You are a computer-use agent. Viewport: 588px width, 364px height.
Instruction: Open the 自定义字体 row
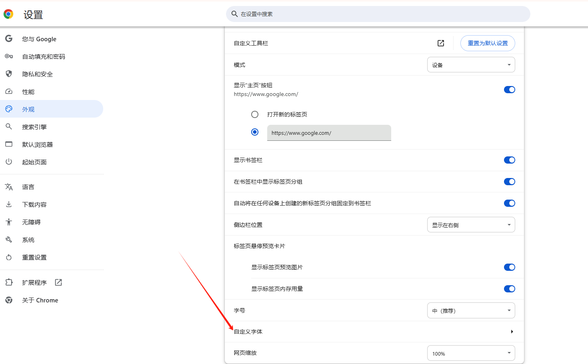[x=374, y=332]
